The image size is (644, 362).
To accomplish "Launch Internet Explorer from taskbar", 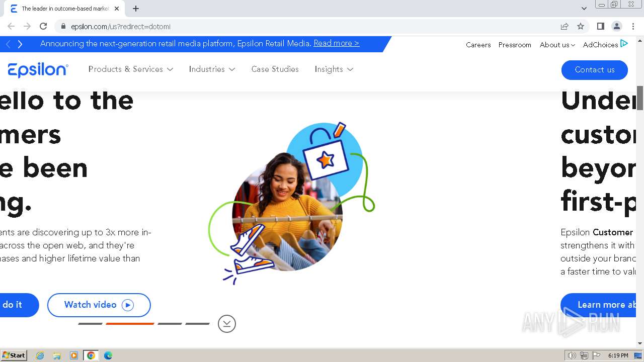I will click(x=40, y=355).
